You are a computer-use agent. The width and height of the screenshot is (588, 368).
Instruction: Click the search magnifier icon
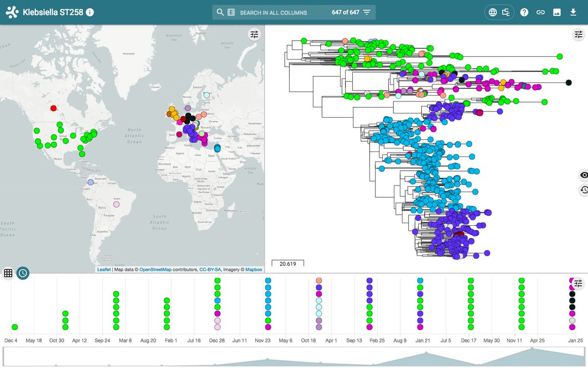tap(220, 12)
